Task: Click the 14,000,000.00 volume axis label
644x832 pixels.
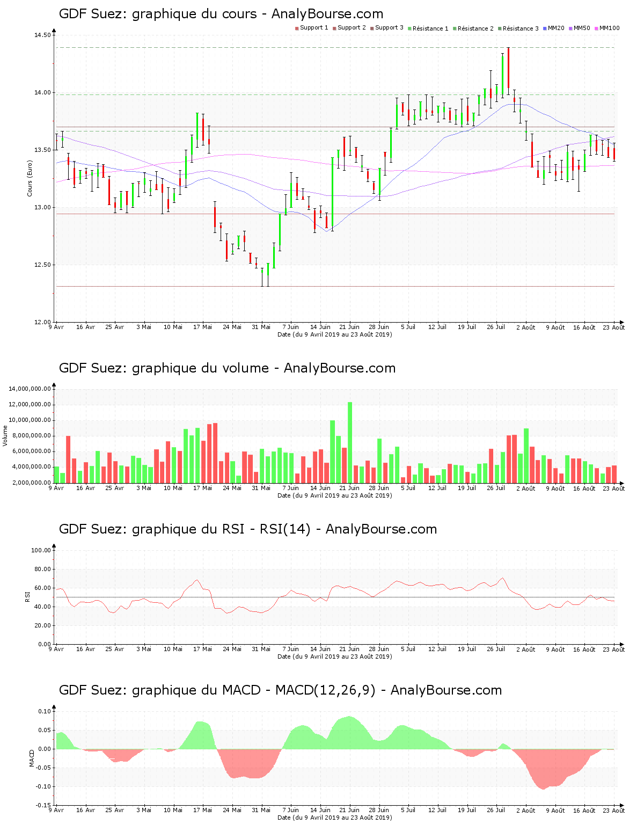Action: pyautogui.click(x=30, y=389)
